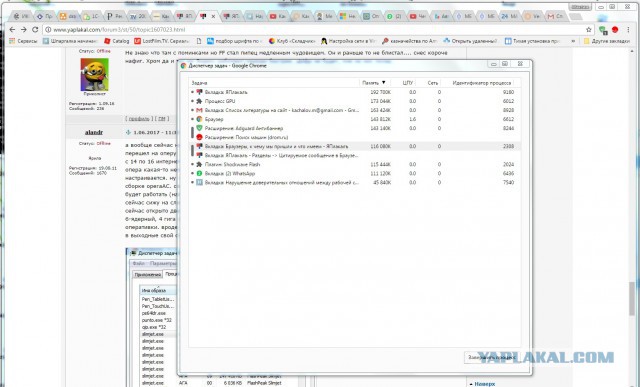This screenshot has height=387, width=640.
Task: Click process ID 9180
Action: point(508,92)
